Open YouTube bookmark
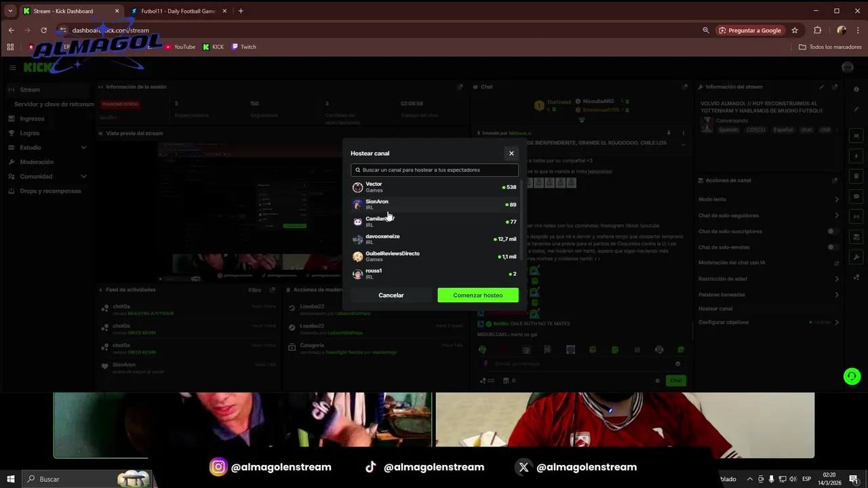868x488 pixels. coord(180,47)
